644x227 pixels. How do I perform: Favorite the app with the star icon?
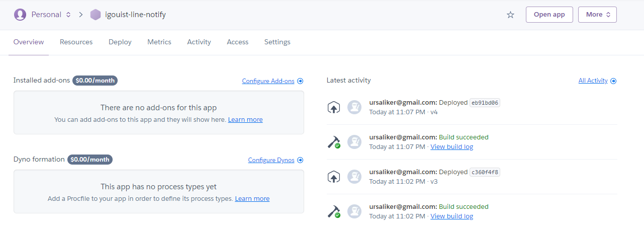(510, 15)
